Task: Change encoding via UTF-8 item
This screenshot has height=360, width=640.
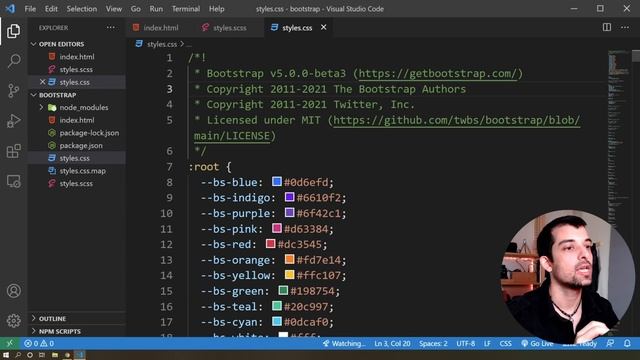Action: pyautogui.click(x=465, y=344)
